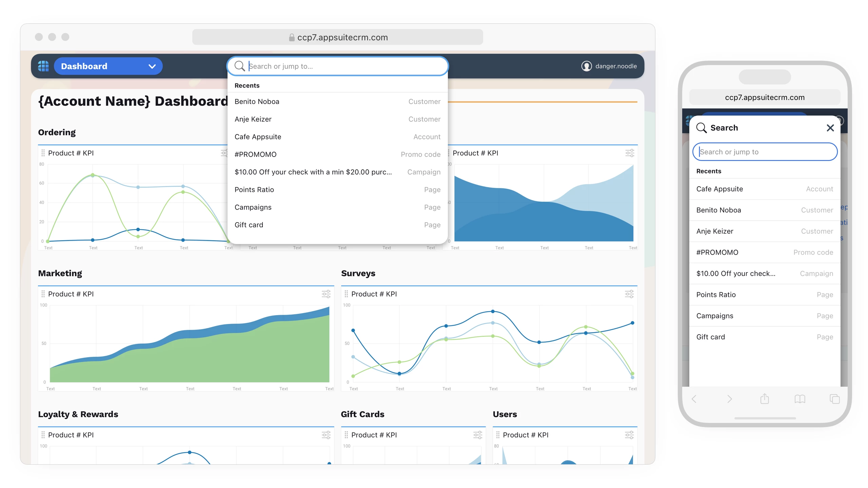This screenshot has width=868, height=488.
Task: Click Loyalty & Rewards KPI settings sliders icon
Action: pos(326,435)
